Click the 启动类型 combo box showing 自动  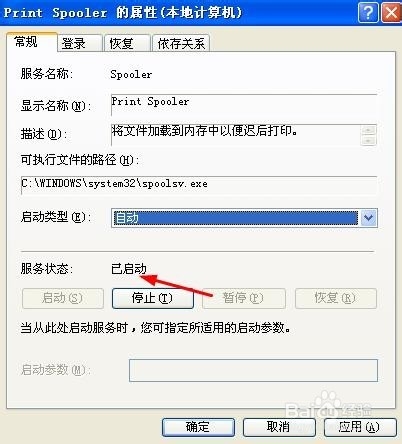pos(244,218)
